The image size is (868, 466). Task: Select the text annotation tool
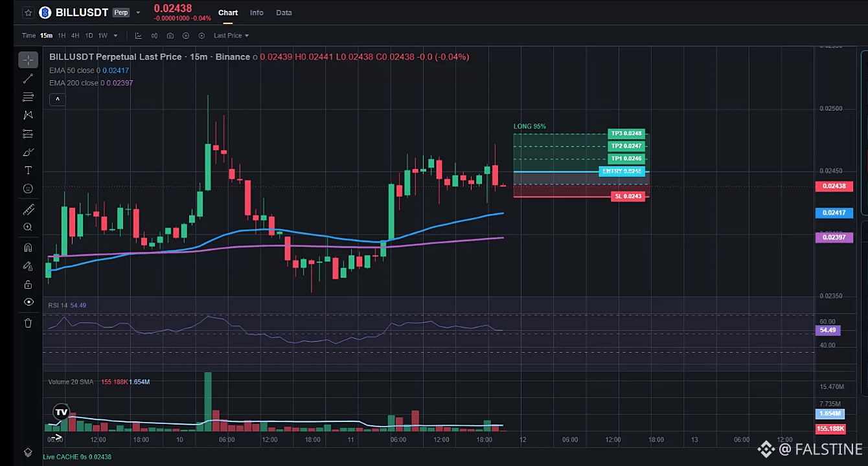pyautogui.click(x=28, y=170)
